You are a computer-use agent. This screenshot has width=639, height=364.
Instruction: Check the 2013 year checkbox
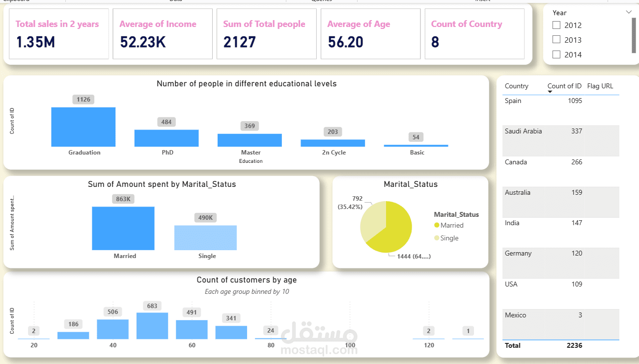(556, 40)
